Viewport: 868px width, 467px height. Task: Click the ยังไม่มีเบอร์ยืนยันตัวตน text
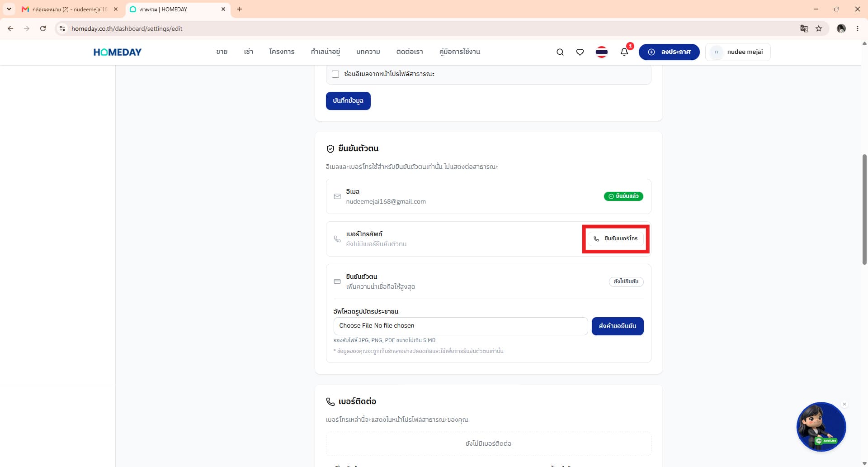coord(376,244)
